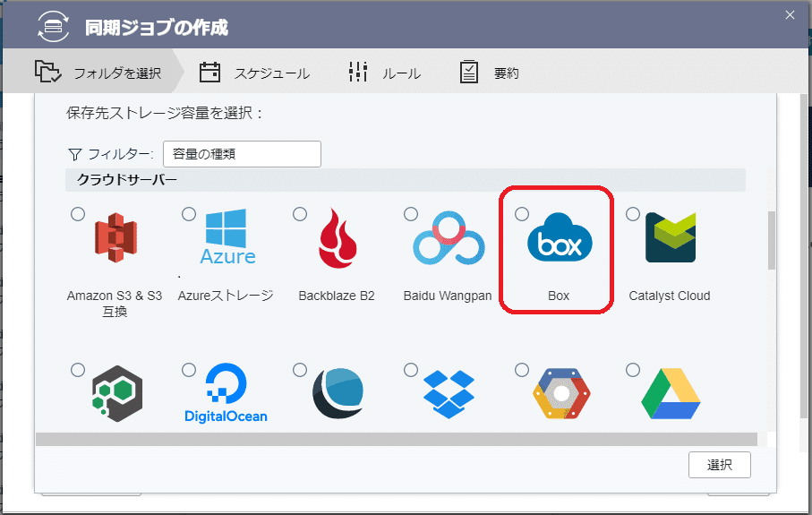
Task: Click the 保存先ストレージ容量を選択 heading
Action: click(165, 113)
